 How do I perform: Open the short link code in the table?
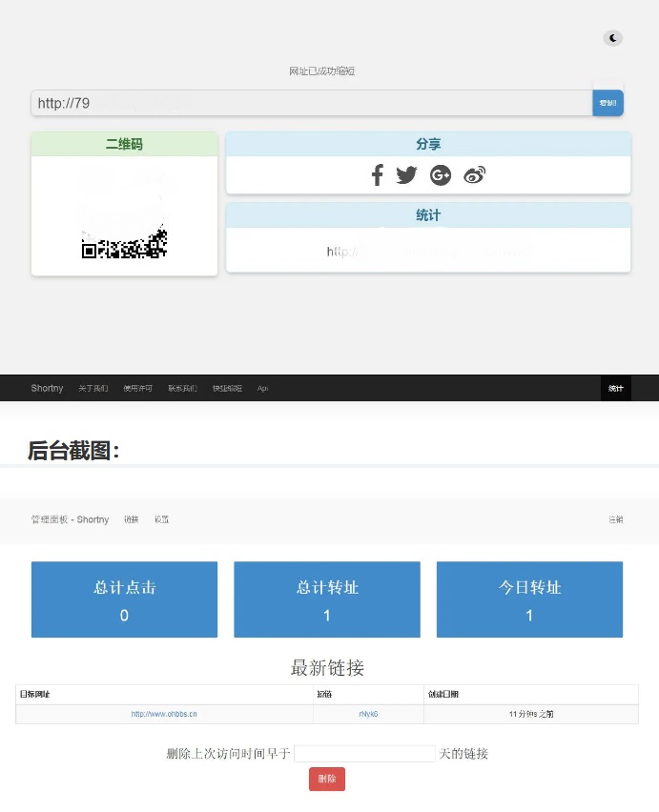(368, 714)
